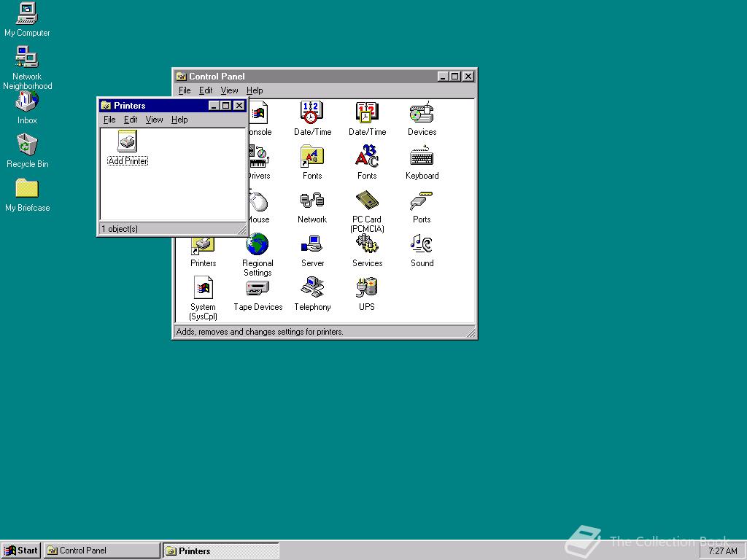
Task: Click the Start button
Action: pos(21,551)
